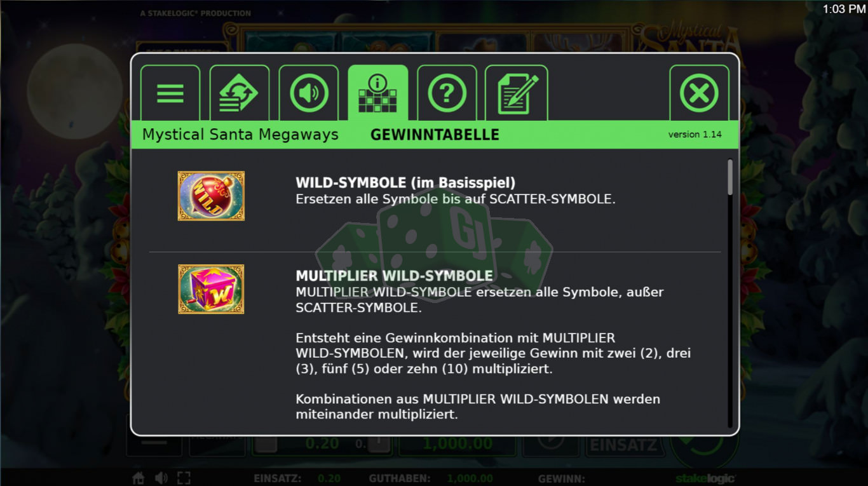
Task: Open the help question mark tab
Action: (x=447, y=93)
